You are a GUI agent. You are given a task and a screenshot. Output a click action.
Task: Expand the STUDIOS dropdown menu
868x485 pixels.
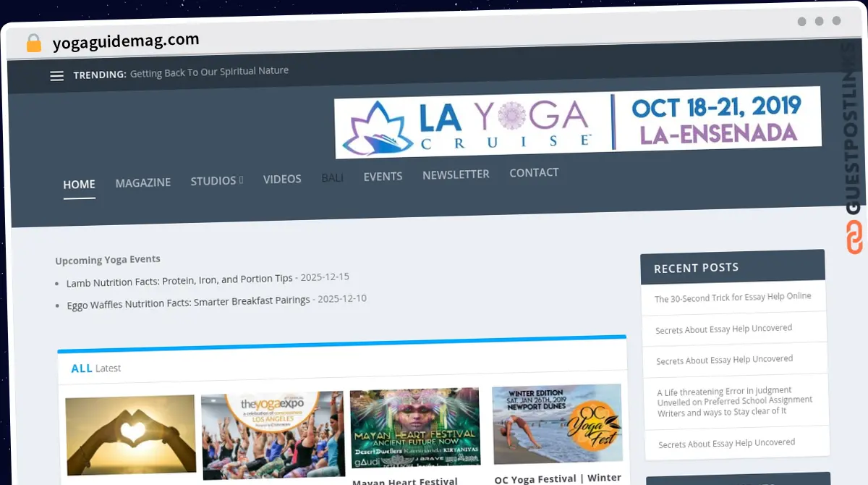(x=216, y=180)
